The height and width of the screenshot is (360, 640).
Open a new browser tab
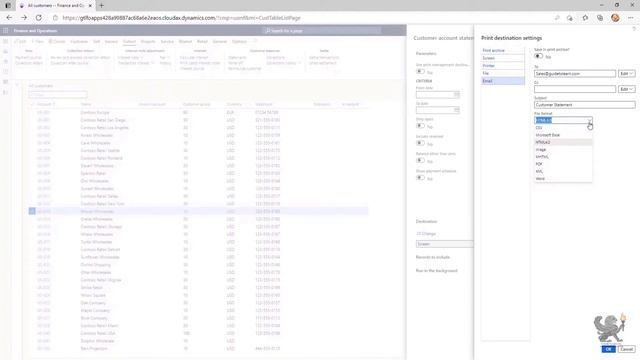tap(101, 5)
